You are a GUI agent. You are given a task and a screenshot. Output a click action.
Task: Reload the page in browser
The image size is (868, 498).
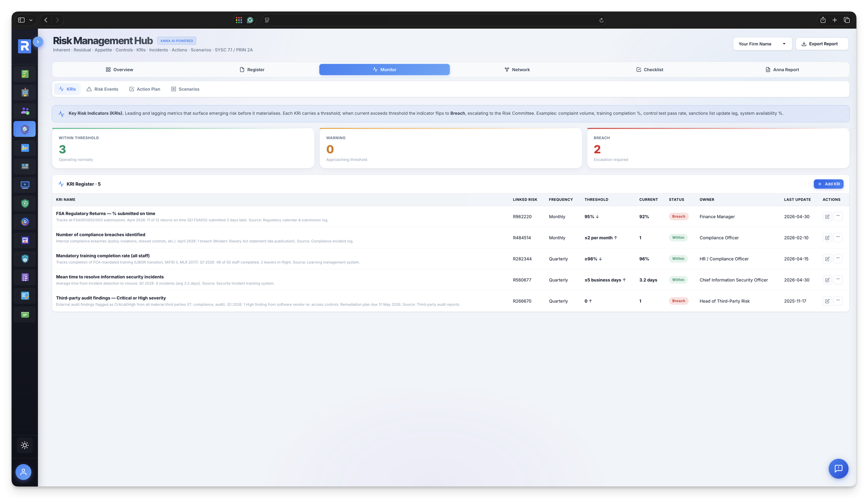(601, 20)
